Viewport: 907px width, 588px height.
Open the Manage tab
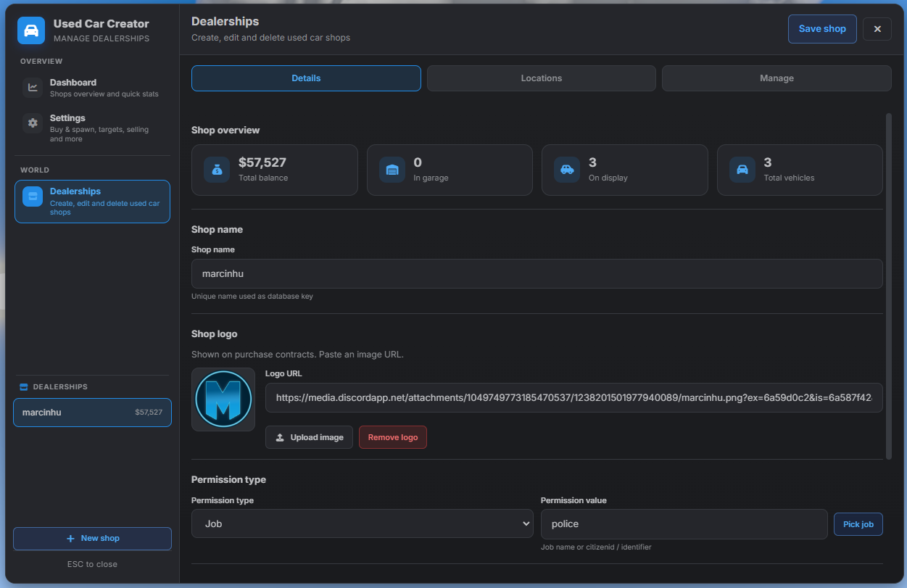776,78
